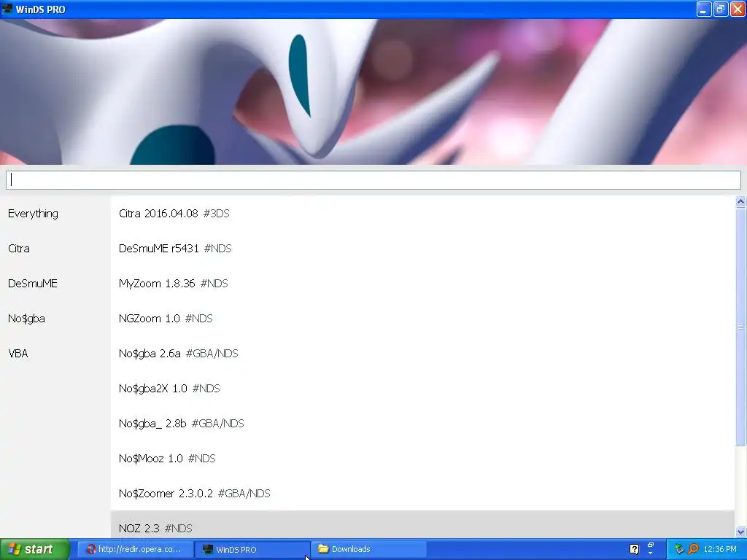This screenshot has width=747, height=560.
Task: Open No$Zoomer 2.3.0.2 #GBA/NDS entry
Action: (x=422, y=494)
